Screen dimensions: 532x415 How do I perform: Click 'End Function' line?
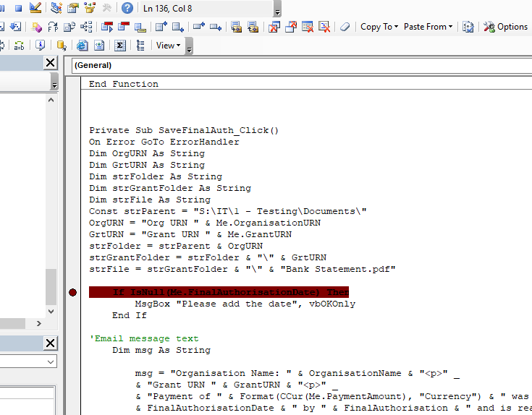(124, 84)
